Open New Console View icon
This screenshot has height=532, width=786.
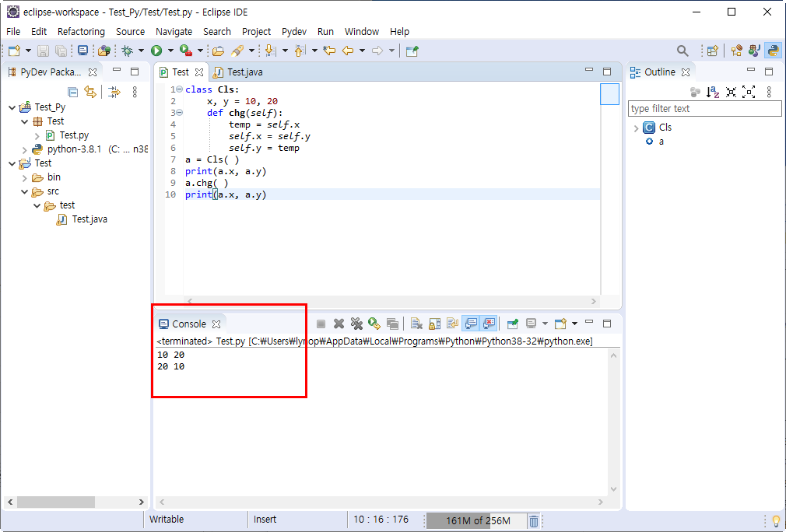click(x=560, y=324)
